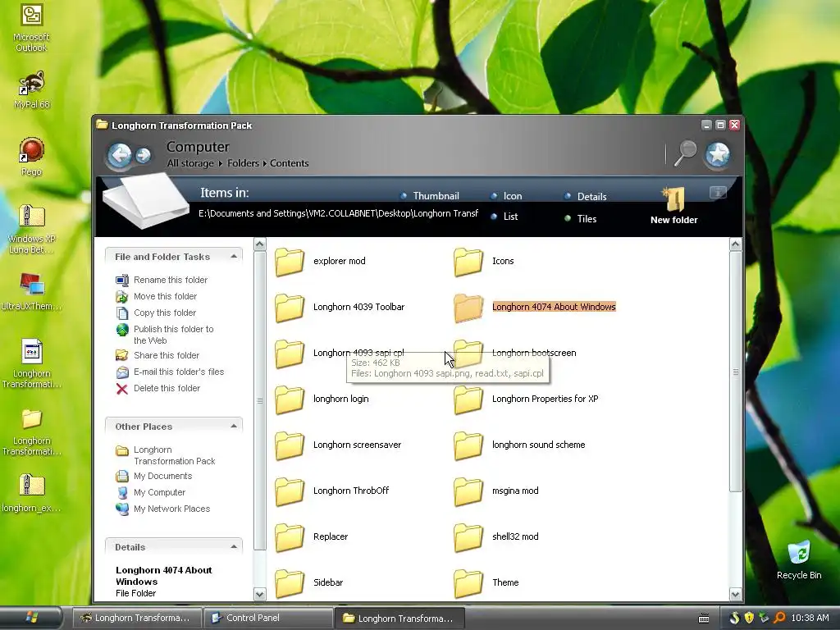Switch to Thumbnail view

coord(430,196)
